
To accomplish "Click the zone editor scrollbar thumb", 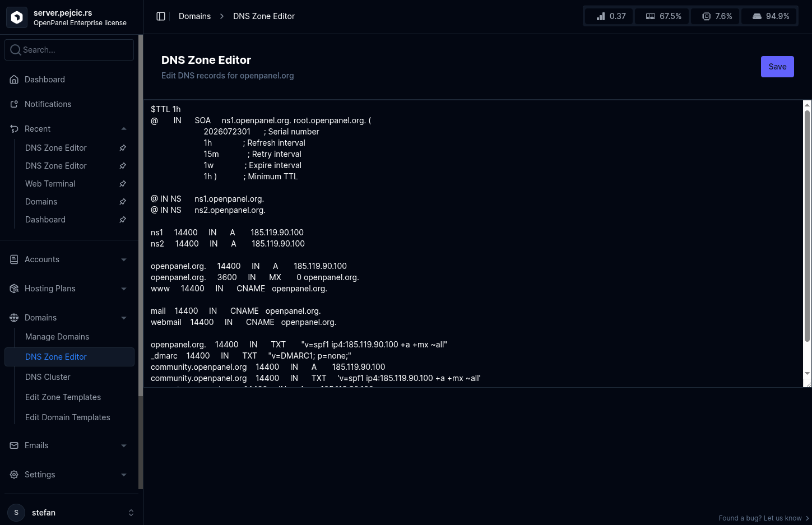I will (808, 225).
